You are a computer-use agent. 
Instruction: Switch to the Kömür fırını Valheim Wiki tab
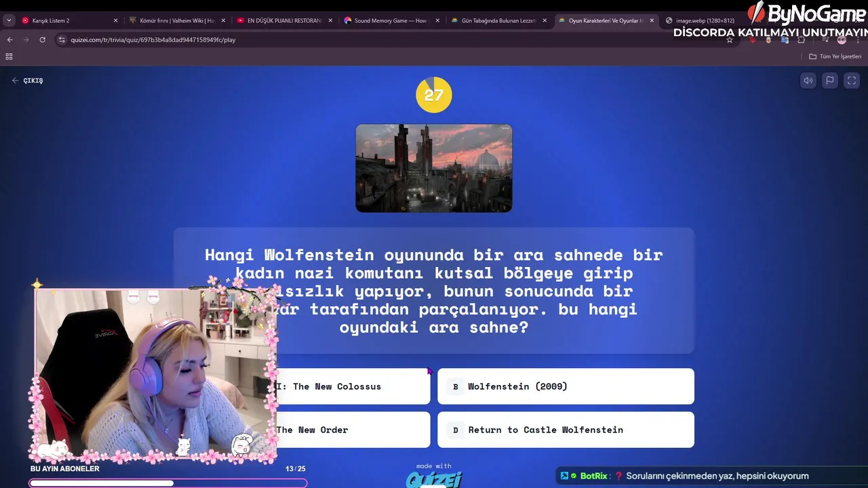(x=176, y=20)
